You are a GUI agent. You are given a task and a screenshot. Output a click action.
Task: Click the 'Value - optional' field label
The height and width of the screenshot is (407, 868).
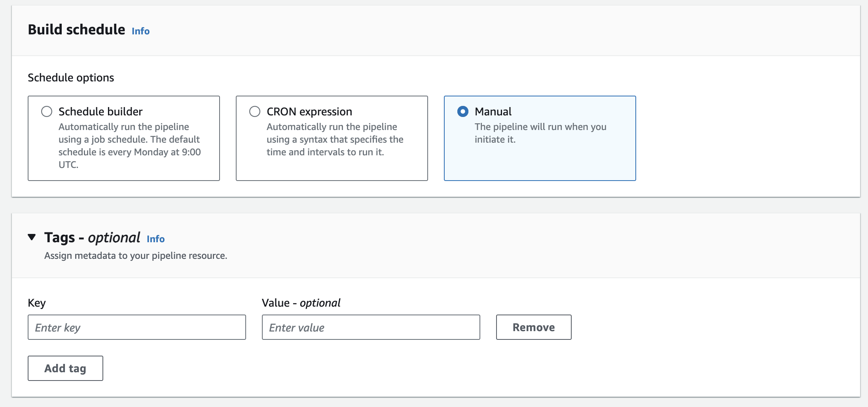pyautogui.click(x=301, y=303)
